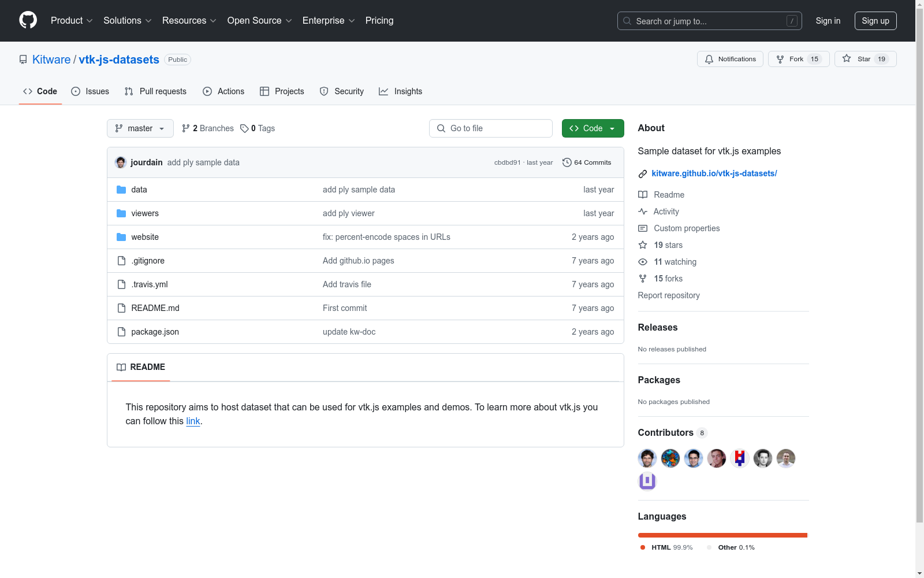Star the repository using star icon

click(847, 59)
